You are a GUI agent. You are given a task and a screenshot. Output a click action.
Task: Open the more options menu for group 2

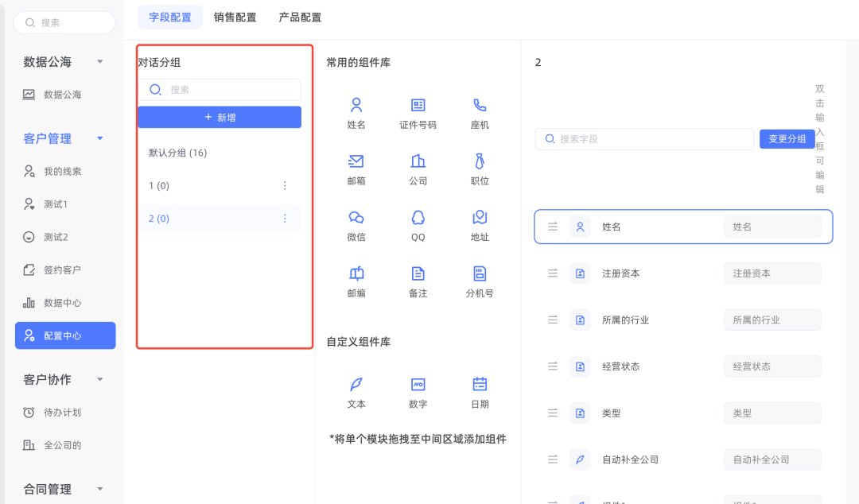point(285,219)
